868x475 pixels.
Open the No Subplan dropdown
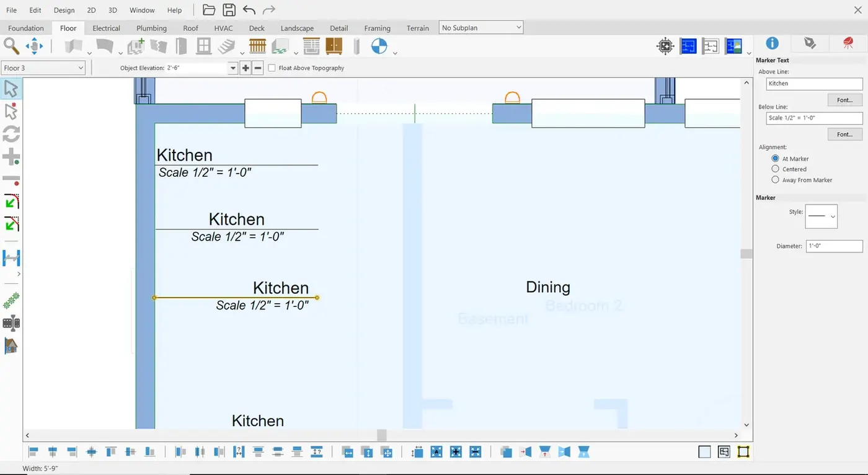pos(481,28)
